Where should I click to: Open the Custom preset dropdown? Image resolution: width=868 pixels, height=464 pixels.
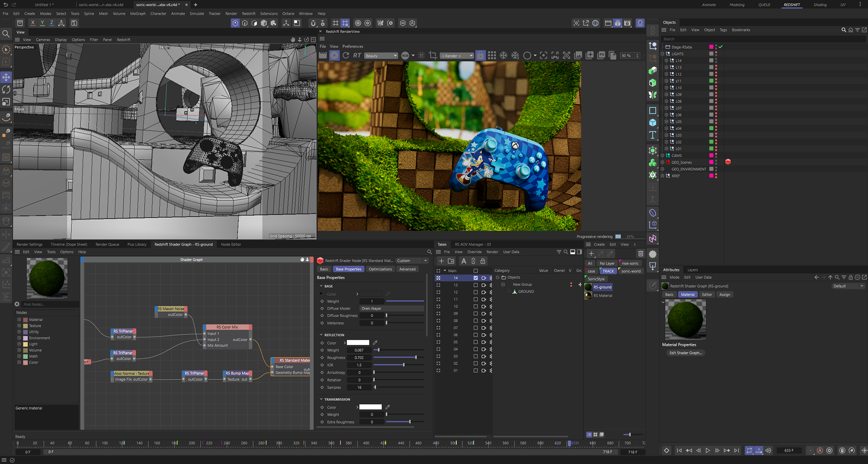[412, 261]
